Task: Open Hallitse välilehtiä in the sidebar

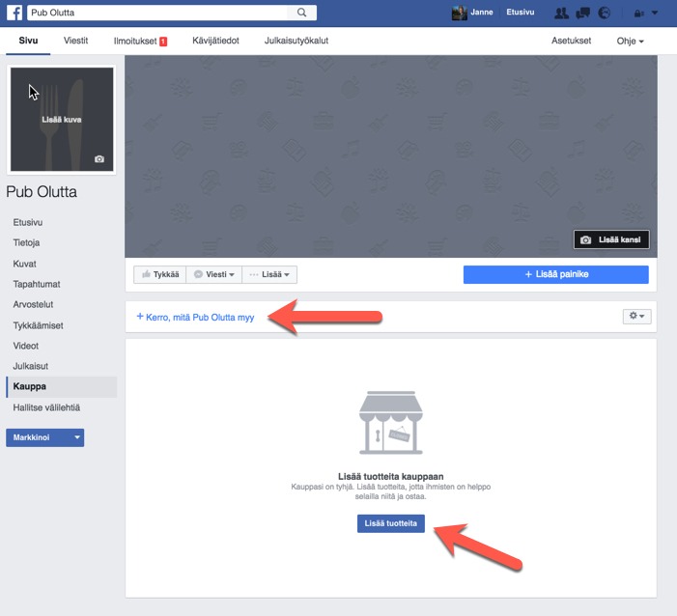Action: click(46, 407)
